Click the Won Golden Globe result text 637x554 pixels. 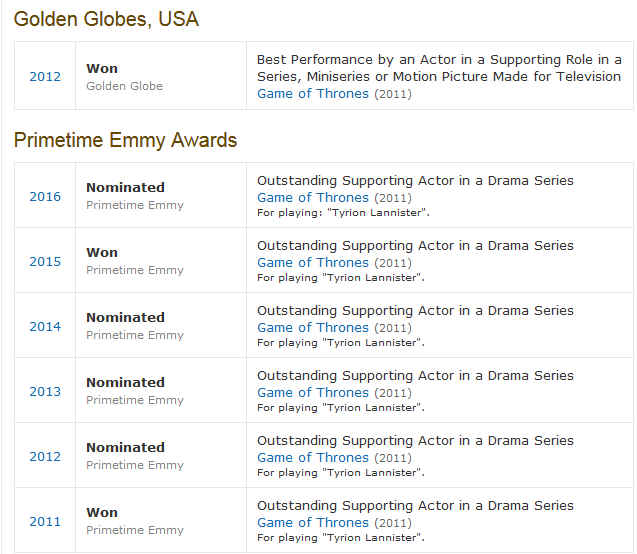pos(102,69)
